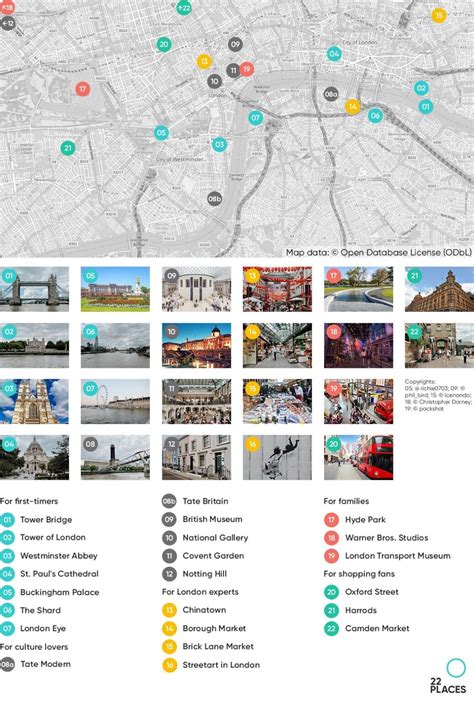474x702 pixels.
Task: Select legend text 'Brick Lane Market'
Action: [x=218, y=646]
